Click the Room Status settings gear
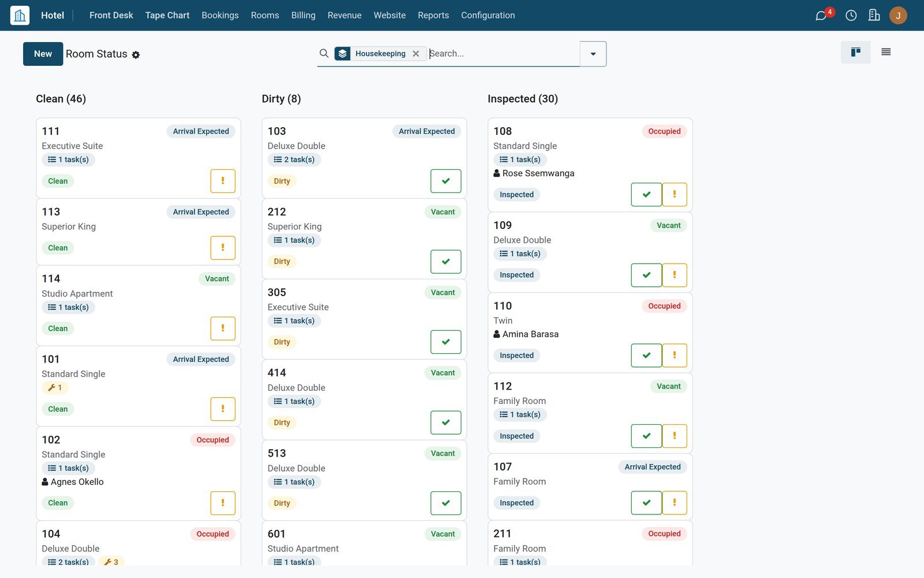Viewport: 924px width, 578px height. pyautogui.click(x=136, y=55)
